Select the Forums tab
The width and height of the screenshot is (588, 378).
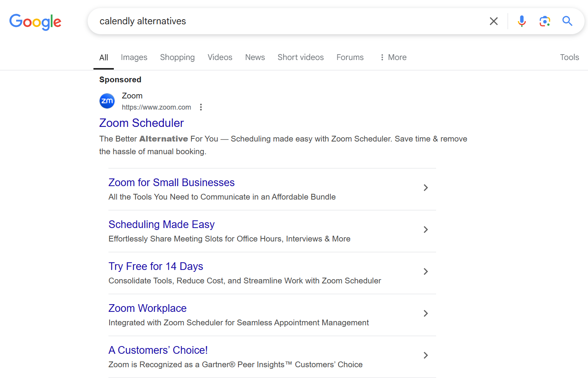(350, 57)
